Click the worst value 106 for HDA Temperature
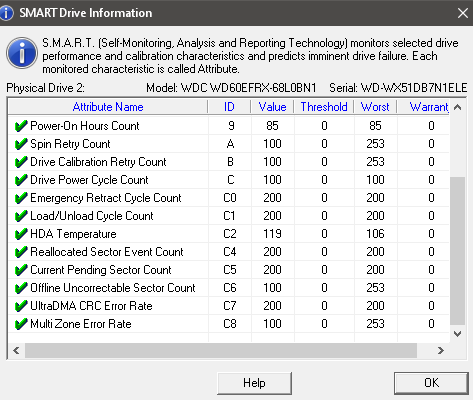 click(x=375, y=234)
